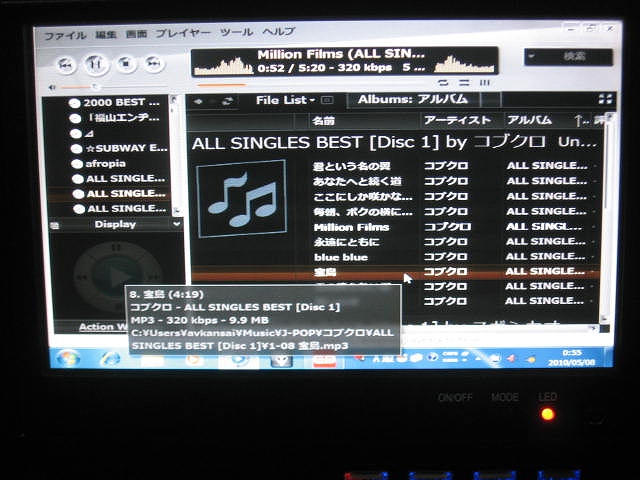Pause playback with the pause button
640x480 pixels.
coord(96,65)
